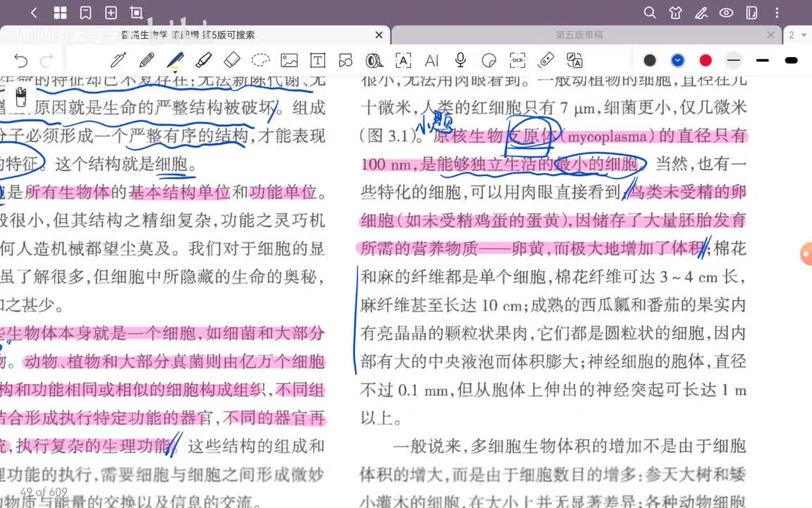Select the pencil tool
This screenshot has height=508, width=812.
coord(147,61)
